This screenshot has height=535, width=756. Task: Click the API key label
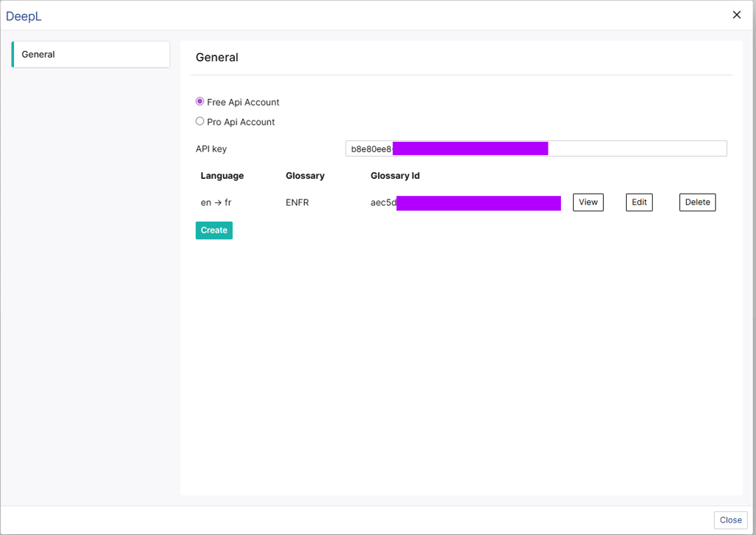click(211, 149)
